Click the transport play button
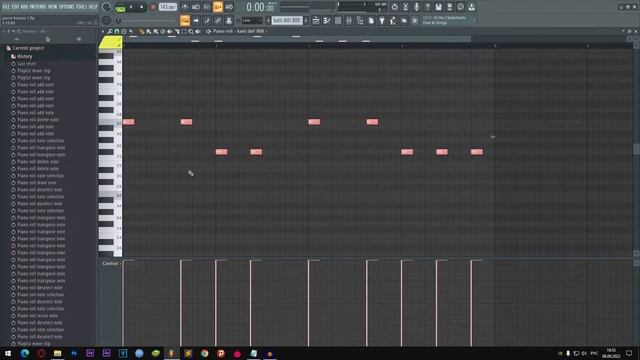This screenshot has width=640, height=360. click(x=131, y=7)
